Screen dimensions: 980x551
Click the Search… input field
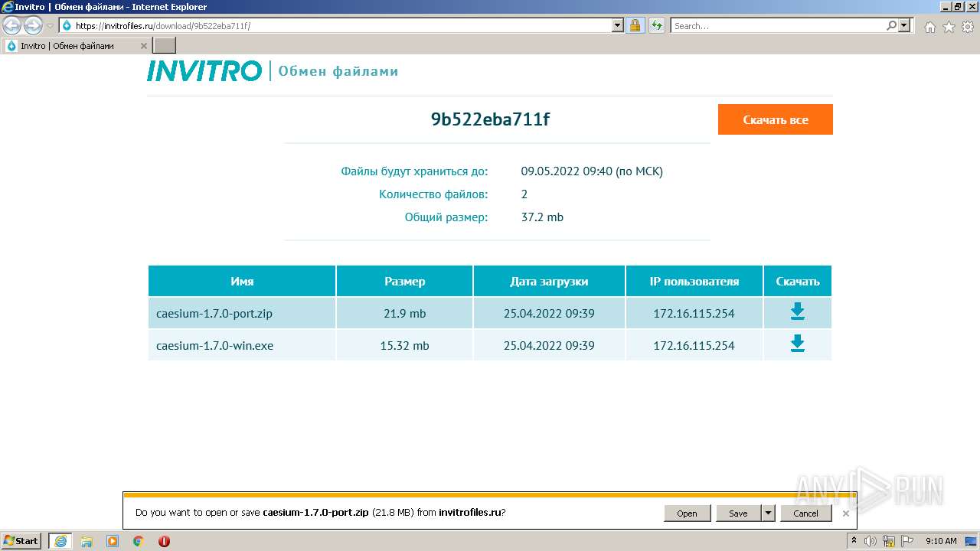point(778,25)
